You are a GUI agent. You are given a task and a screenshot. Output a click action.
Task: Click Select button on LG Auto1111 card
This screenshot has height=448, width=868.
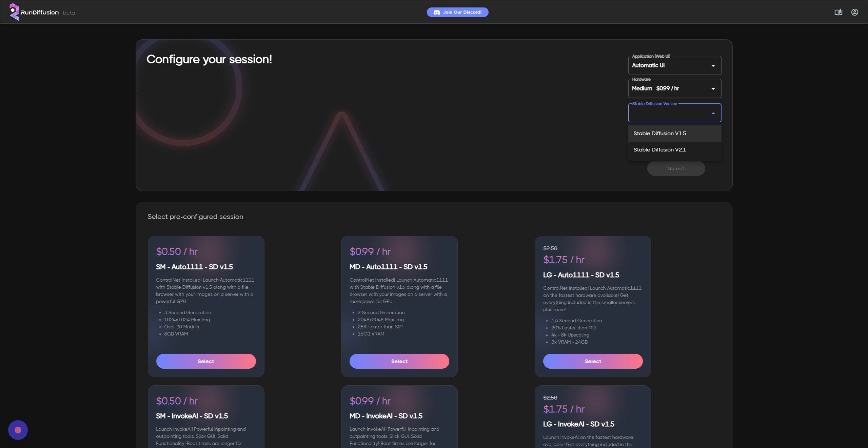point(593,361)
